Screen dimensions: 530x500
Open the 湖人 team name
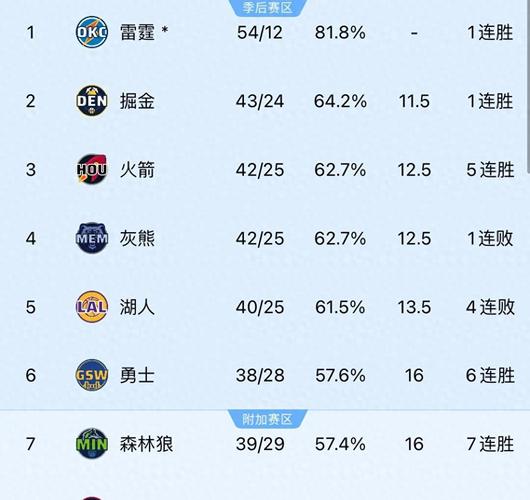tap(137, 307)
